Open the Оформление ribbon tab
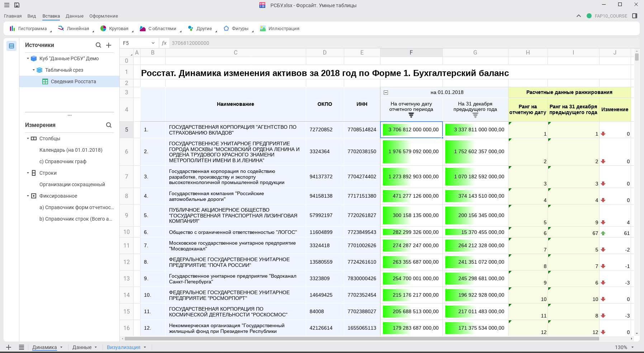This screenshot has height=353, width=644. [104, 16]
